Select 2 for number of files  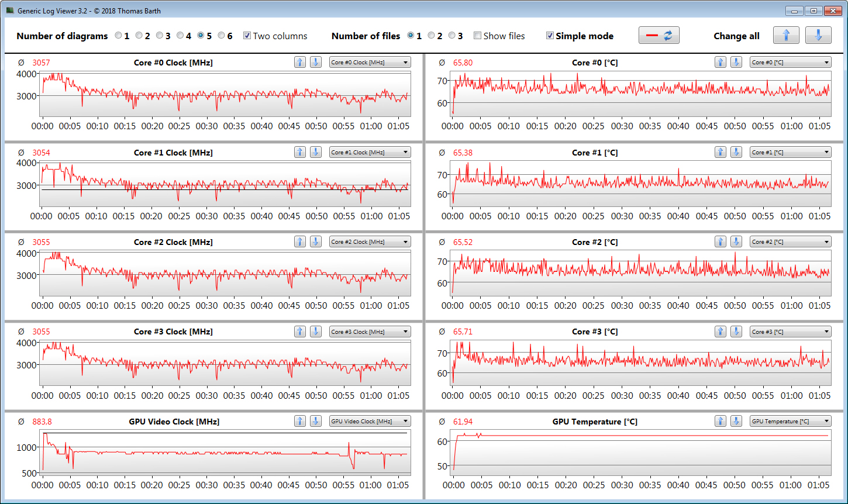431,36
